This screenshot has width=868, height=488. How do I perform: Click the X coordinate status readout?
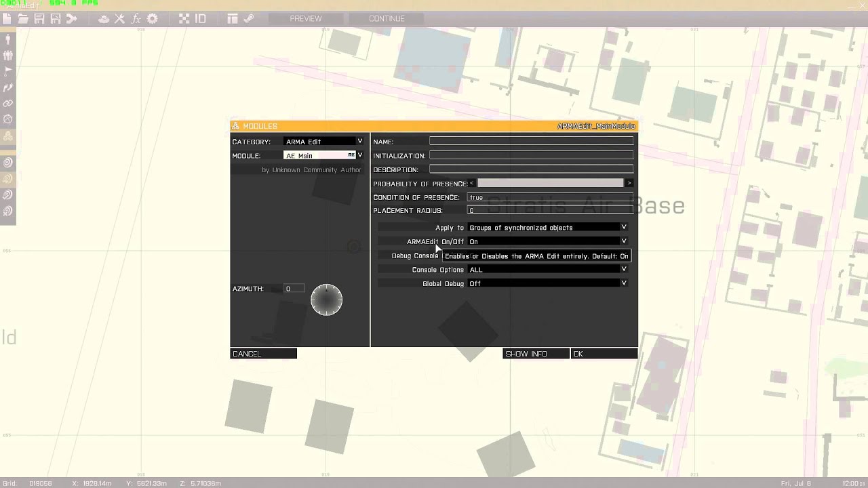pyautogui.click(x=92, y=483)
